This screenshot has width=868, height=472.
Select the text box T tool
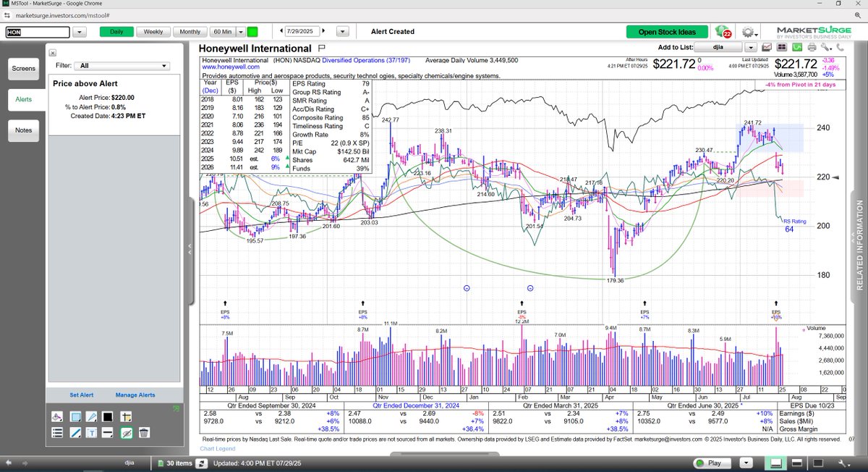click(91, 432)
